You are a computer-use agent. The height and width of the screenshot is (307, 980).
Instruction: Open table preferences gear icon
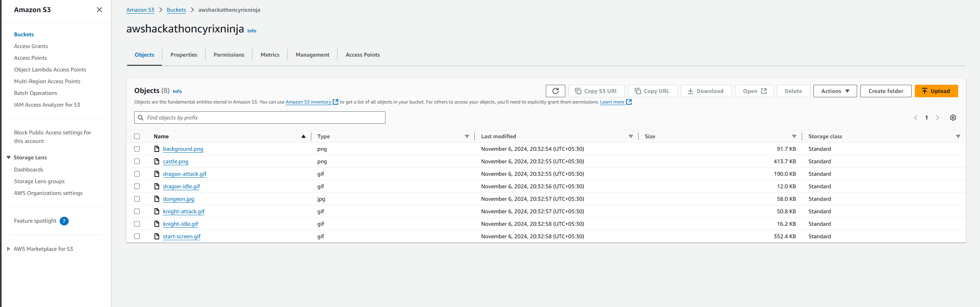[x=953, y=118]
